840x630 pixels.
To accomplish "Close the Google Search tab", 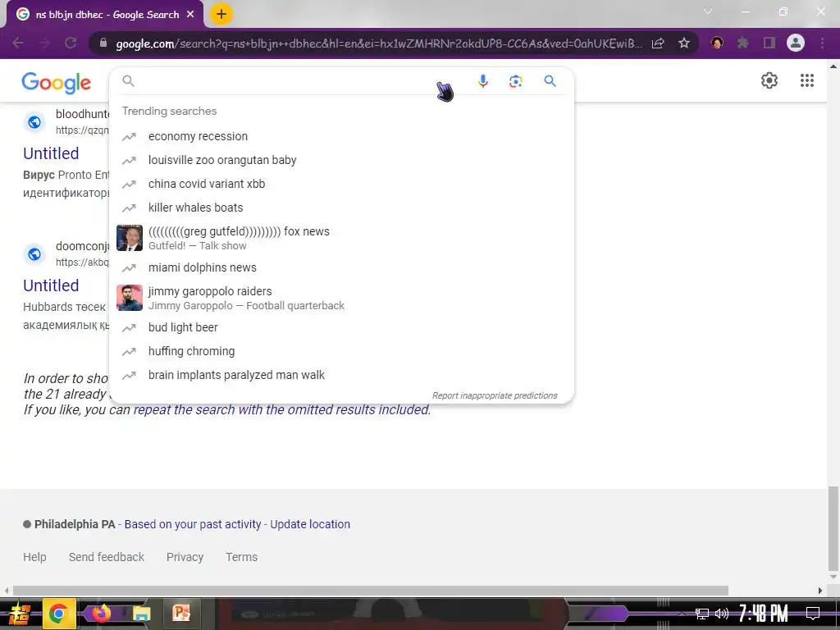I will [190, 15].
